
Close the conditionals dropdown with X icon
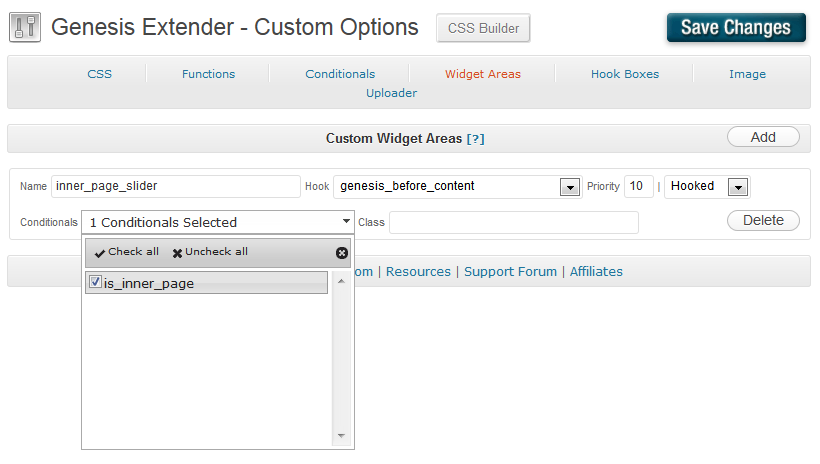(342, 253)
